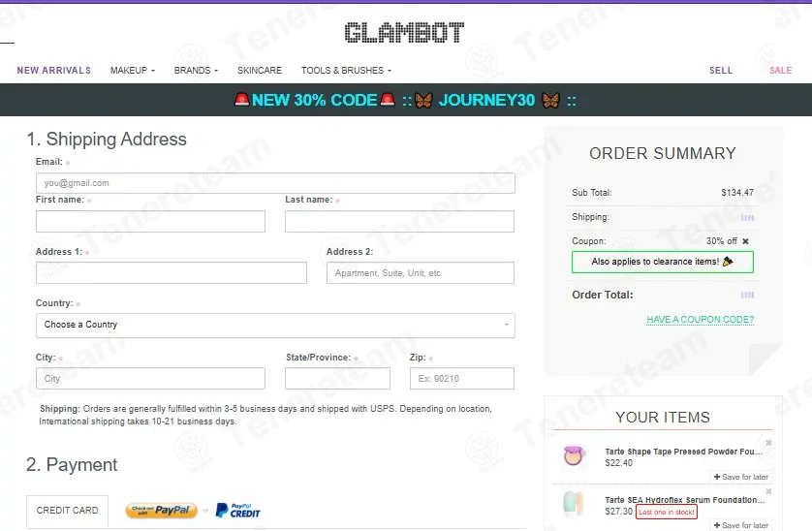Focus the Address 1 input field
Image resolution: width=812 pixels, height=531 pixels.
click(x=172, y=273)
